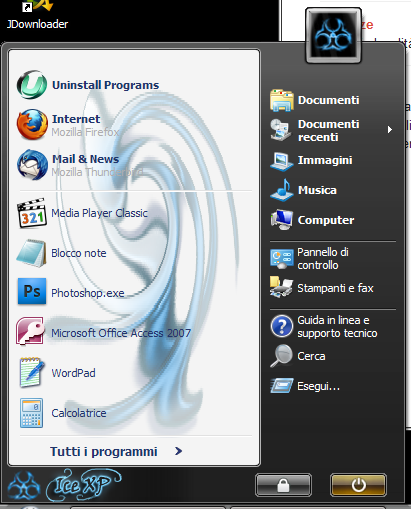This screenshot has width=411, height=509.
Task: Click the Tutti i programmi arrow chevron
Action: tap(179, 451)
